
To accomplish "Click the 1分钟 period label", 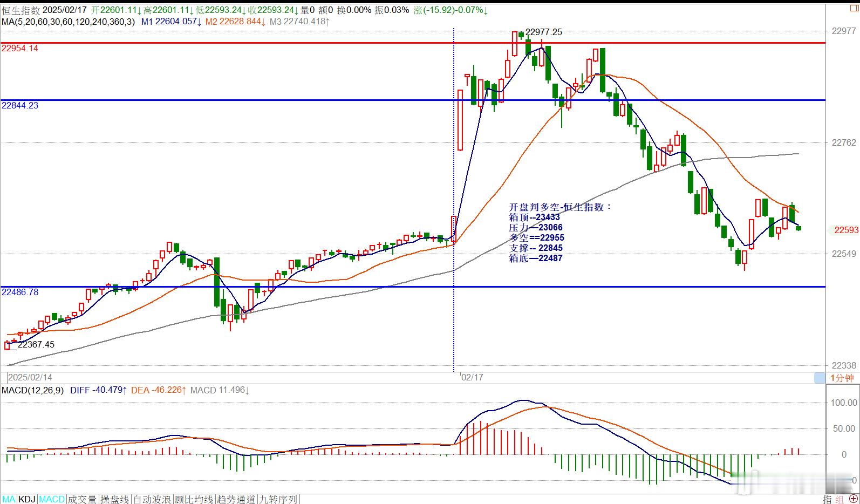I will tap(842, 378).
